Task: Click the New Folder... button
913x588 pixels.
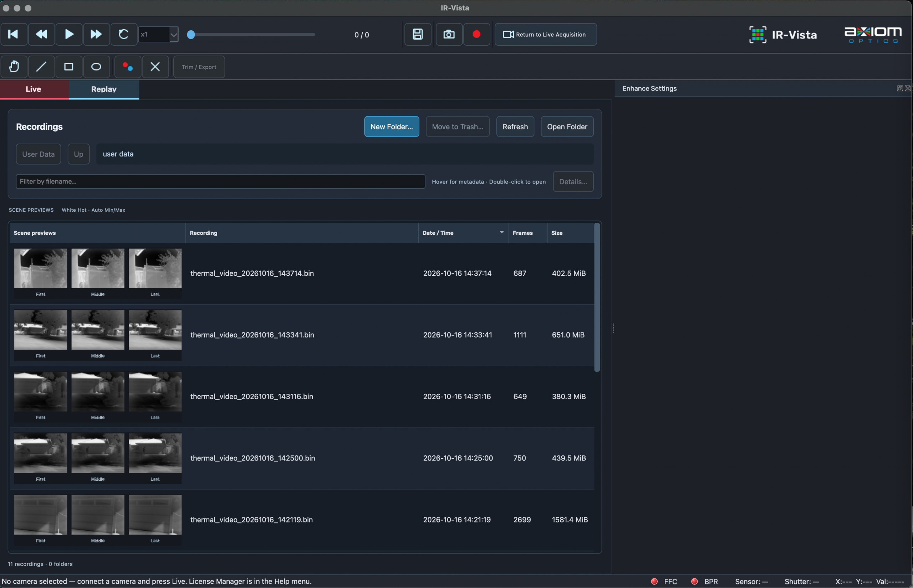Action: [392, 127]
